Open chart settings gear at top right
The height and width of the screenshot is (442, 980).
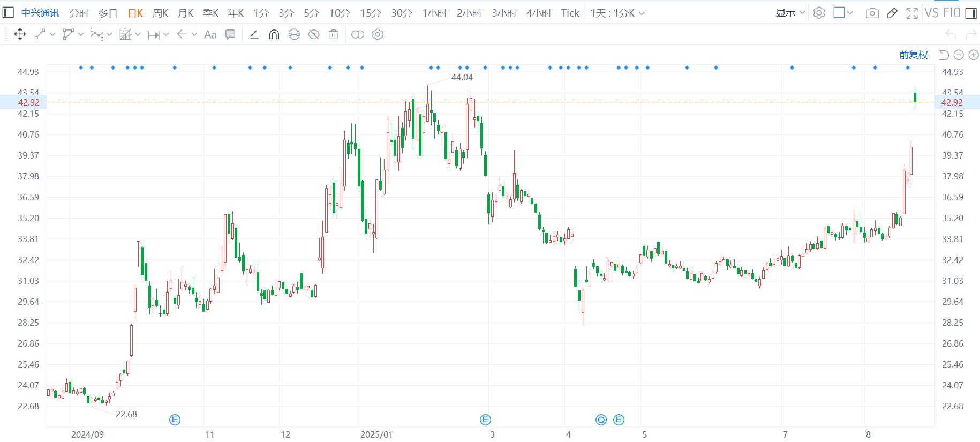[819, 13]
